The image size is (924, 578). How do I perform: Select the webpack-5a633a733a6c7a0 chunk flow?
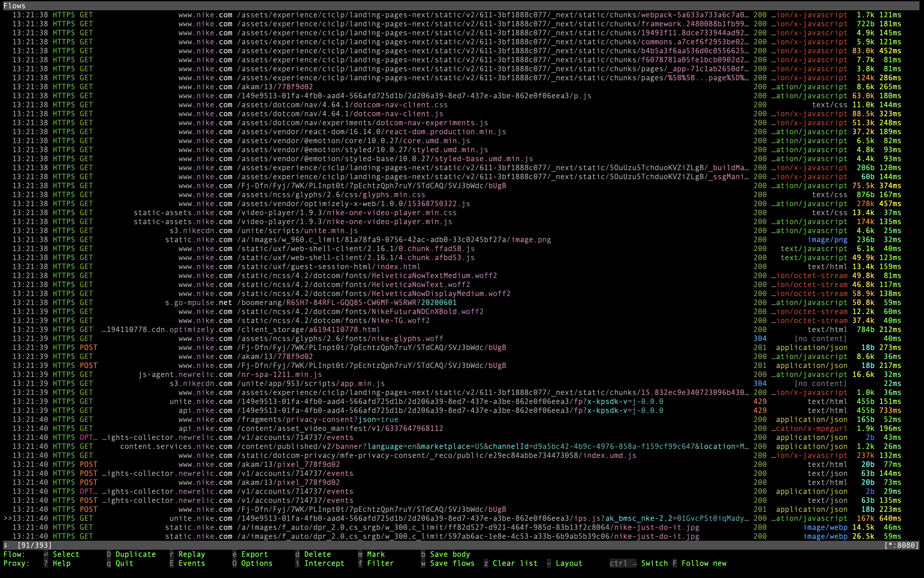click(x=462, y=15)
